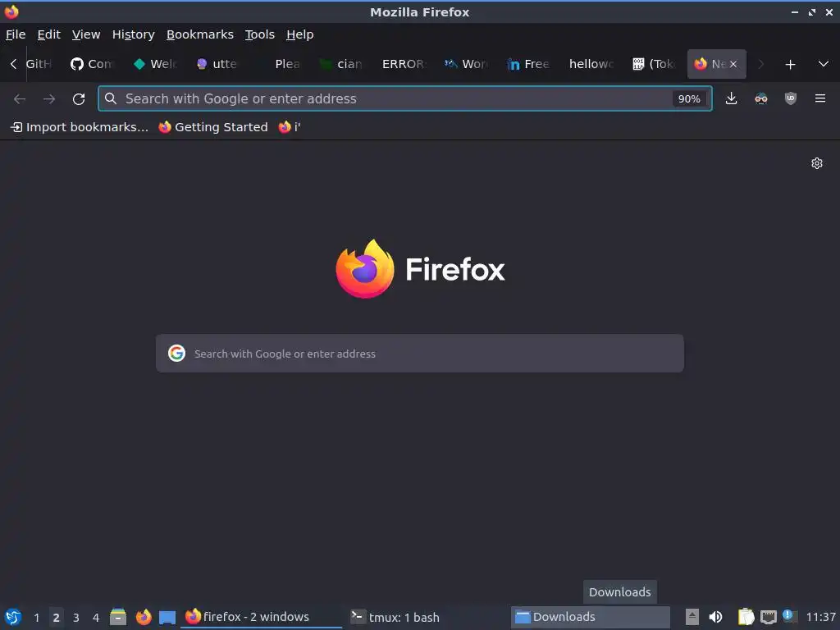Open the removable media eject tray icon
This screenshot has width=840, height=630.
[692, 617]
